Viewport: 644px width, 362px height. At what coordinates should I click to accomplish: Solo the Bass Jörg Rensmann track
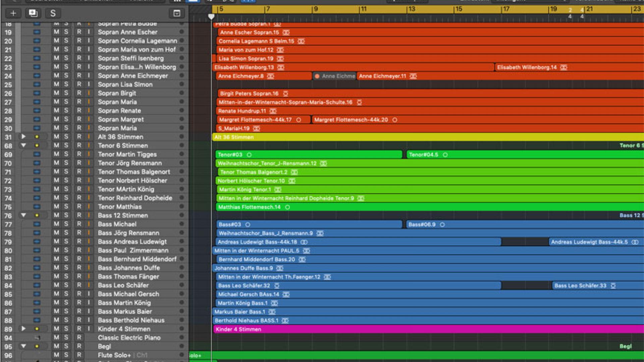point(66,233)
